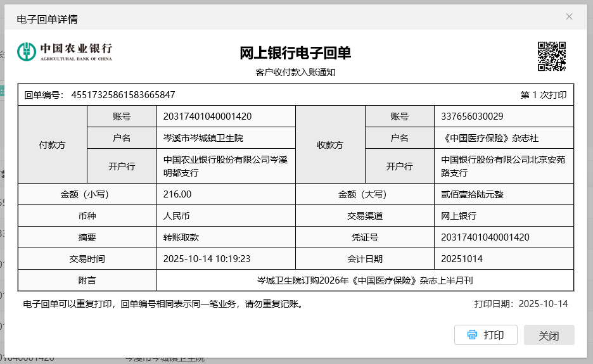
Task: Click the 附言 remark text about magazine subscription
Action: tap(365, 280)
